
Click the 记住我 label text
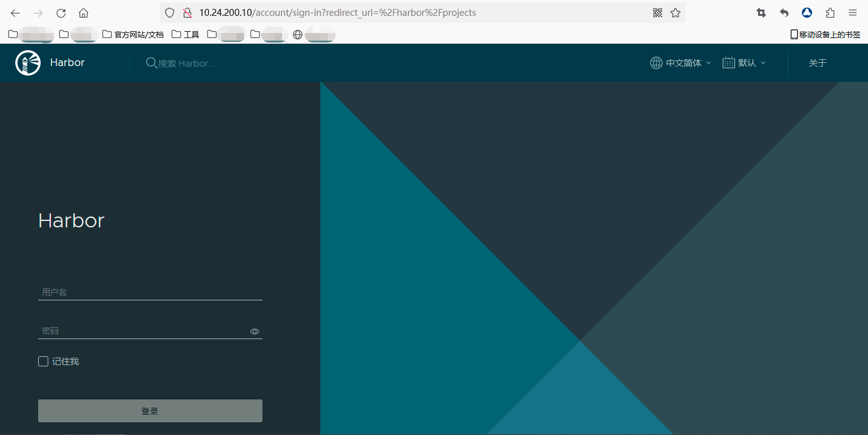(x=65, y=361)
